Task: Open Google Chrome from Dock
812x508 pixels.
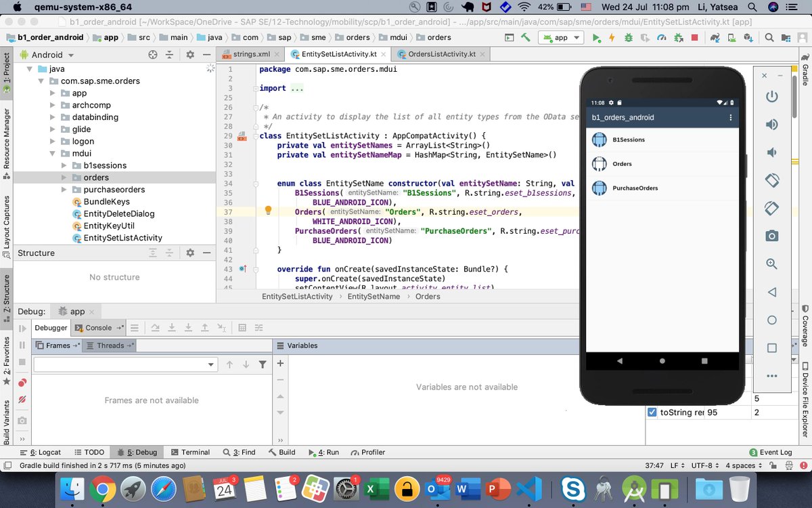Action: 103,488
